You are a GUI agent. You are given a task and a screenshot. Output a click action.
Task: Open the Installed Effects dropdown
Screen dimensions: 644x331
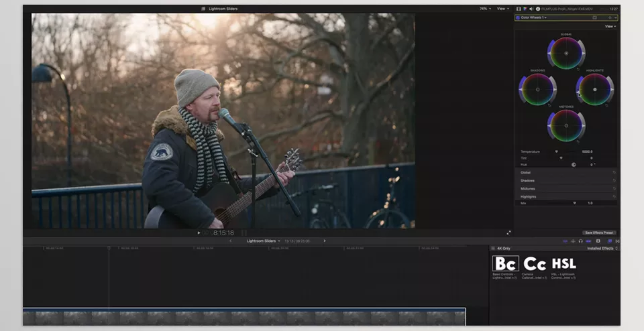602,249
